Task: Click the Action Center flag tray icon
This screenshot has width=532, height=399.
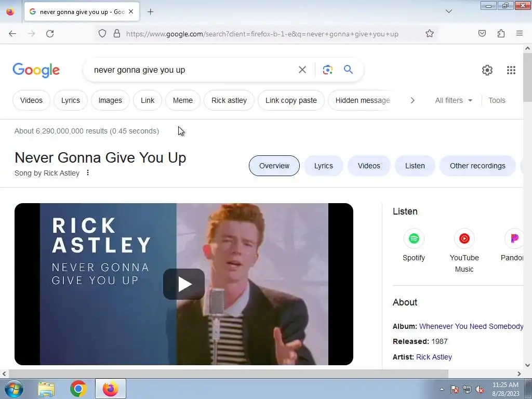Action: 454,389
